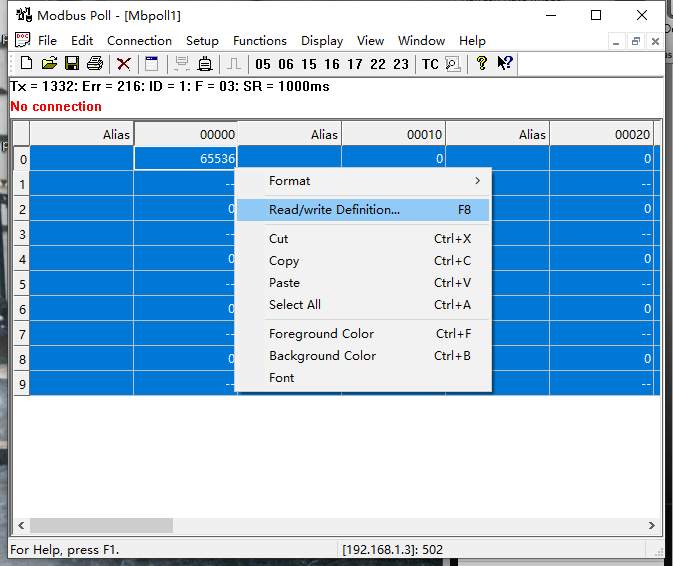673x566 pixels.
Task: Click function 05 write single coil
Action: pos(263,64)
